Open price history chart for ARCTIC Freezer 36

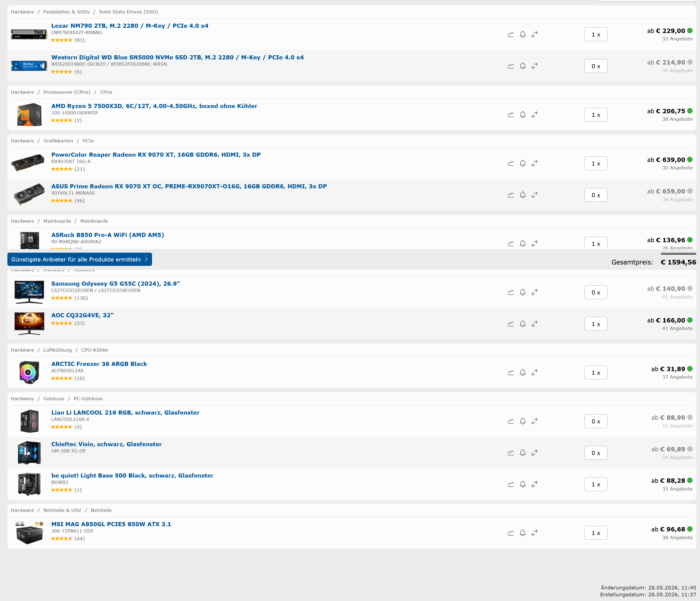point(511,373)
